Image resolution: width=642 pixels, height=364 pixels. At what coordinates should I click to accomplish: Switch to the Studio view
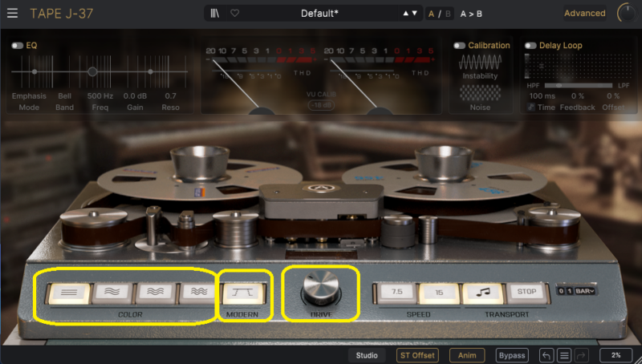click(x=367, y=355)
